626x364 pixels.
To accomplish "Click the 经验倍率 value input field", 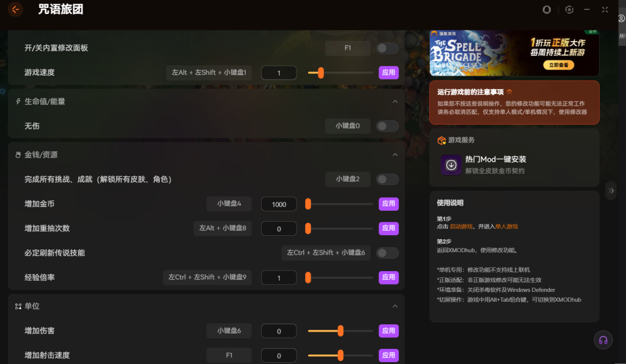I will [279, 277].
